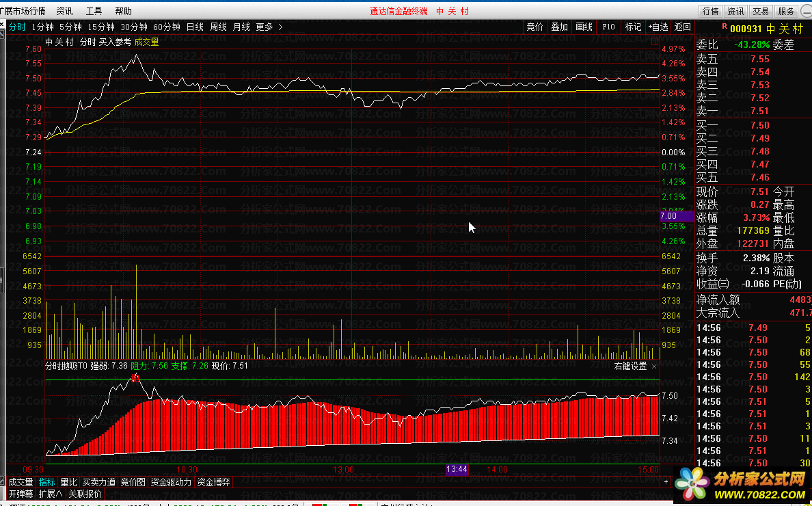This screenshot has height=506, width=812.
Task: Click 右键设置 in indicator panel
Action: pyautogui.click(x=630, y=366)
